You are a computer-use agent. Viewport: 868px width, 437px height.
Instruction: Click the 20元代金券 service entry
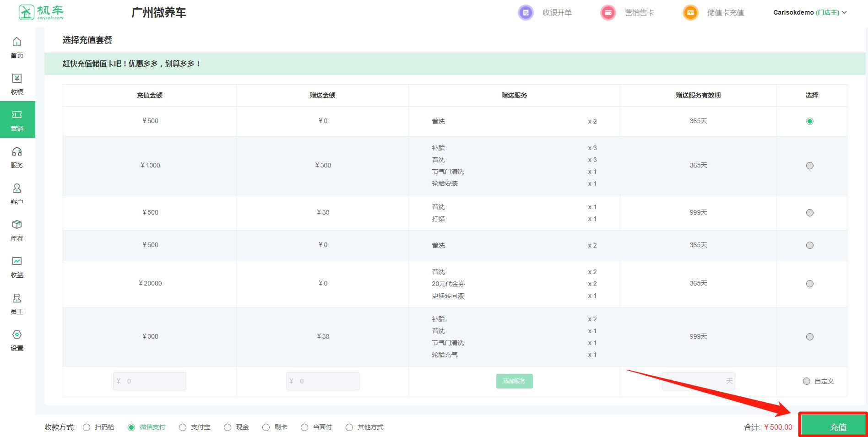[x=448, y=284]
